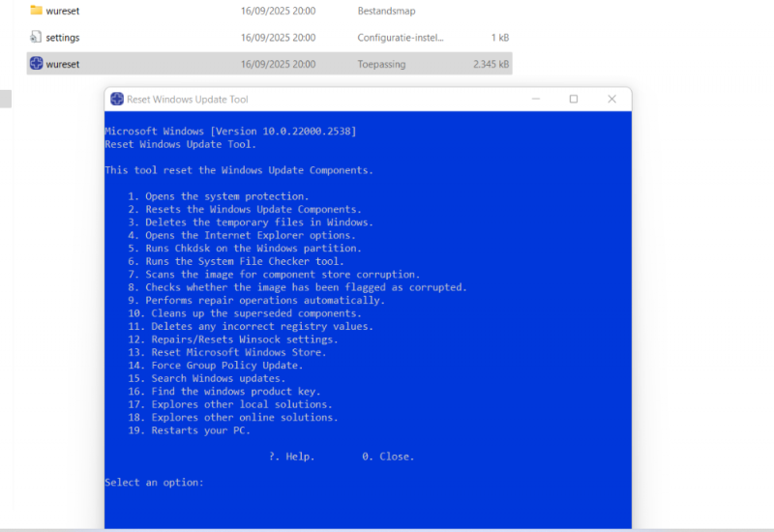Click option 2 'Resets the Windows Update Components'
Screen dimensions: 774x532
(x=253, y=209)
